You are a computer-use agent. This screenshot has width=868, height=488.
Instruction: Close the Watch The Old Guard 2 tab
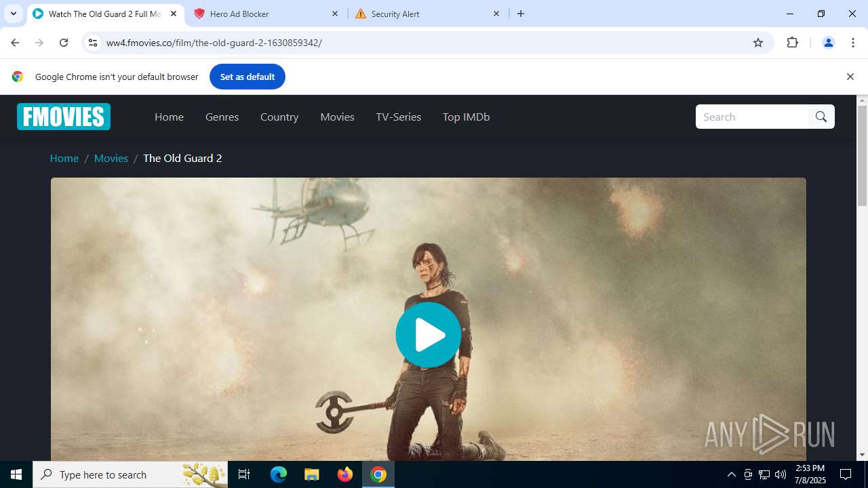174,14
